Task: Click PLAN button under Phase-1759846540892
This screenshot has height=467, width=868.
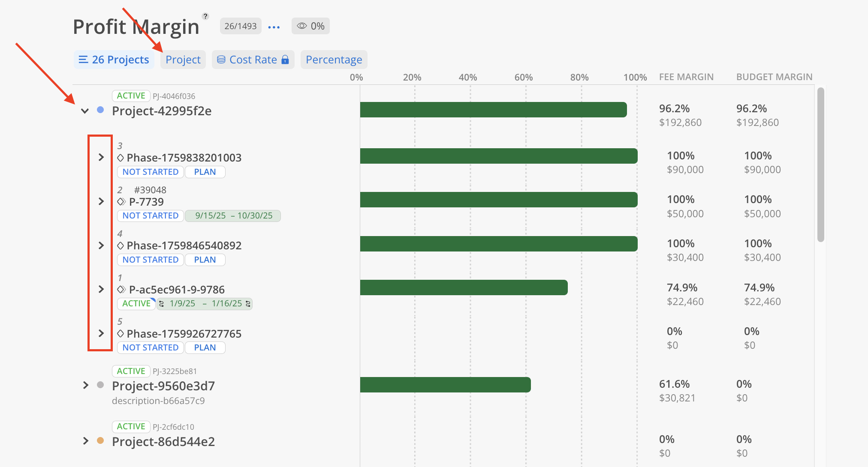Action: click(x=205, y=260)
